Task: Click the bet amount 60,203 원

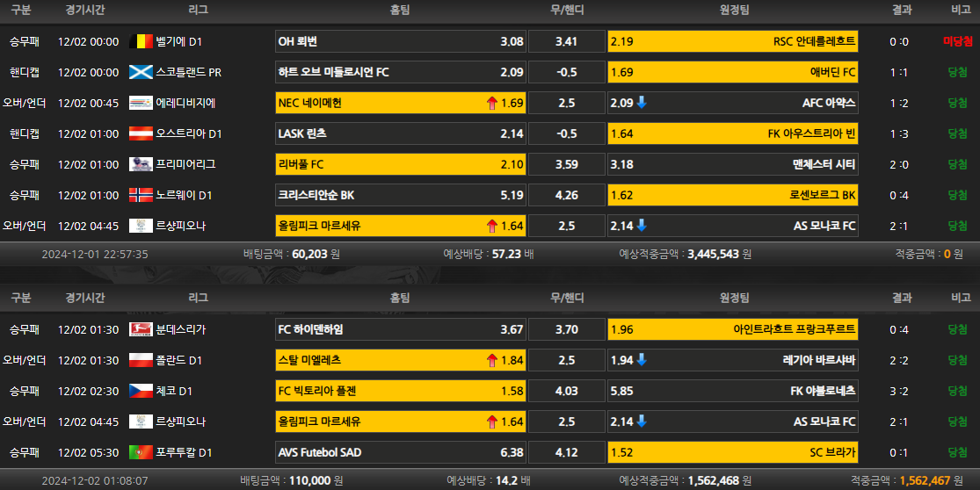Action: [316, 254]
